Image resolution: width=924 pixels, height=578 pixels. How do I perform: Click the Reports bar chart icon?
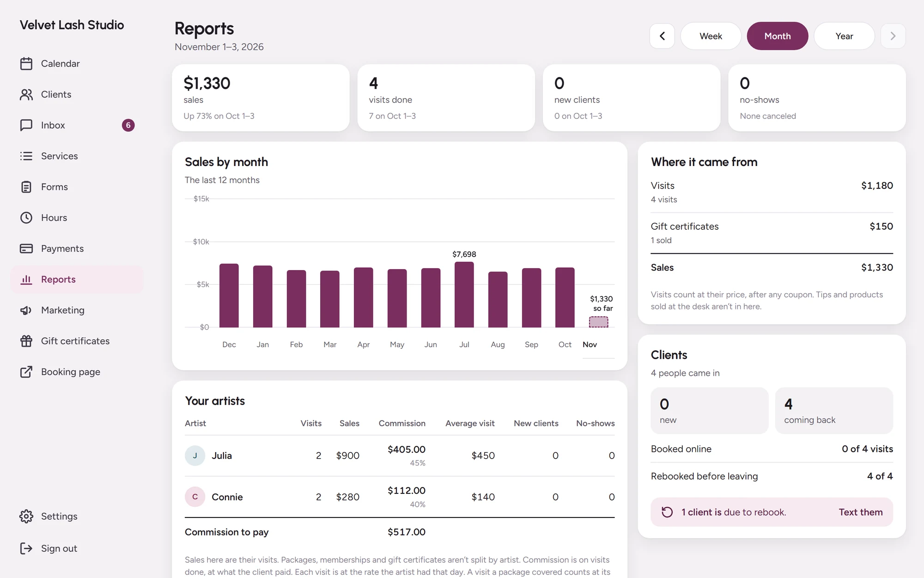point(26,279)
